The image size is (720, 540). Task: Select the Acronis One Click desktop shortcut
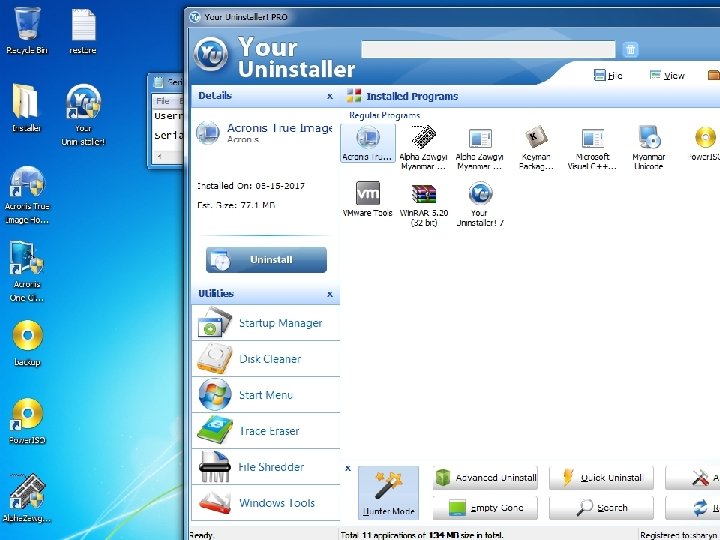click(x=27, y=272)
